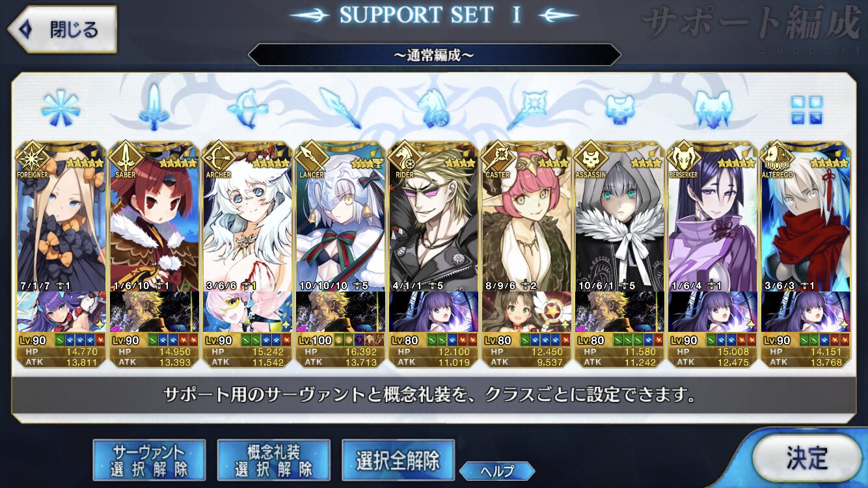Screen dimensions: 868x488
Task: Click the サーヴァント選択解除 button
Action: click(x=149, y=460)
